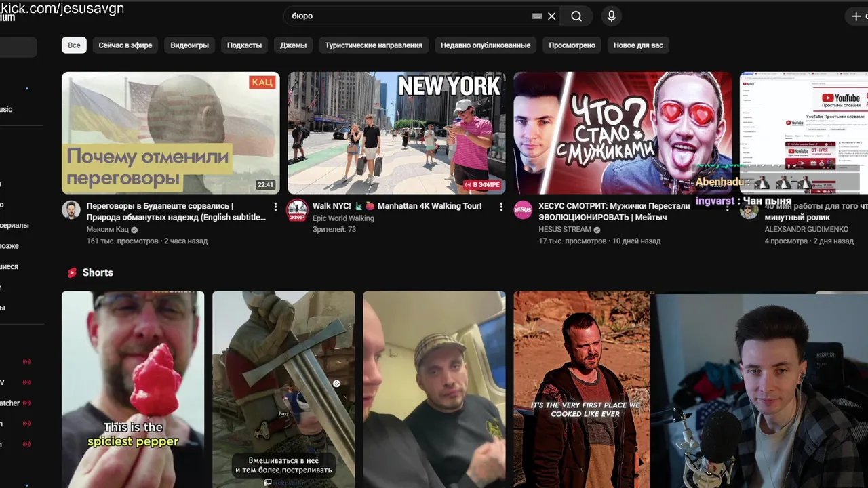868x488 pixels.
Task: Click the magnifier search button
Action: pyautogui.click(x=576, y=16)
